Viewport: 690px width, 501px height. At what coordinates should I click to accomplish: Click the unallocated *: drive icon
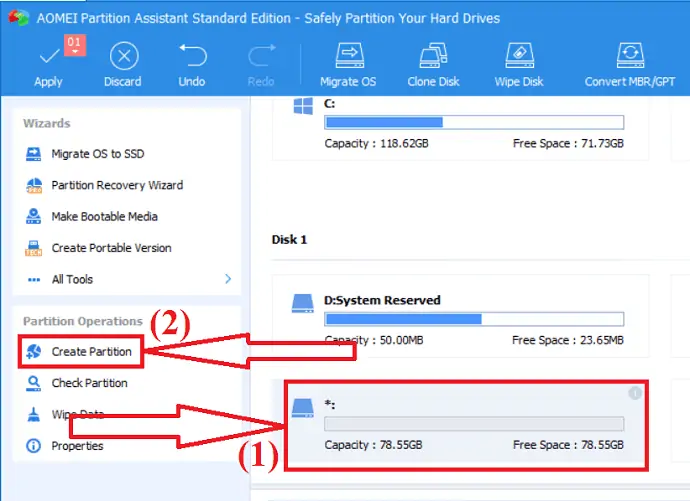303,408
